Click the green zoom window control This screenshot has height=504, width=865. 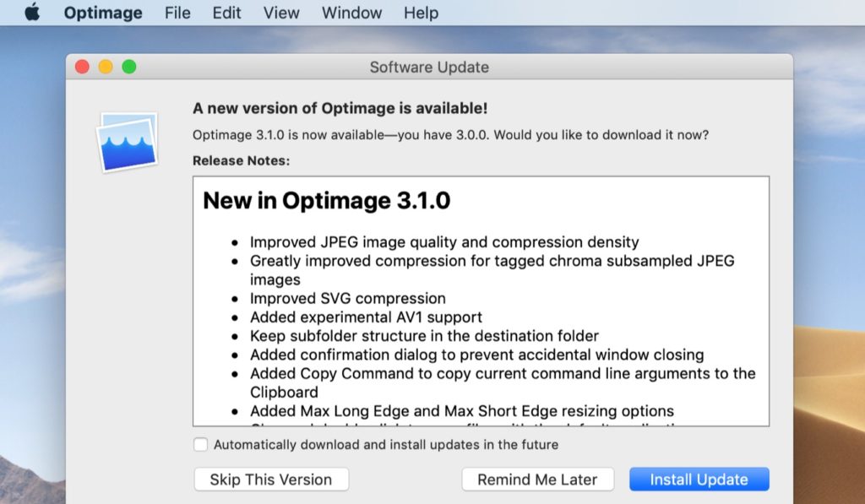click(127, 65)
